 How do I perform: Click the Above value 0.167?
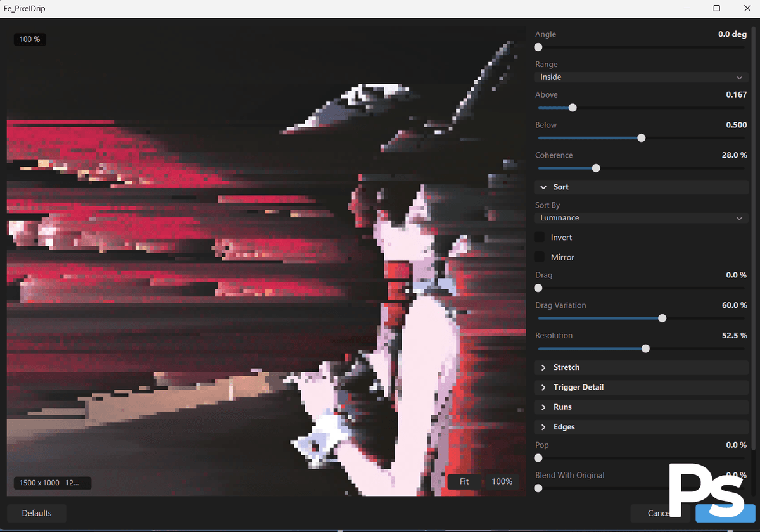[x=737, y=95]
